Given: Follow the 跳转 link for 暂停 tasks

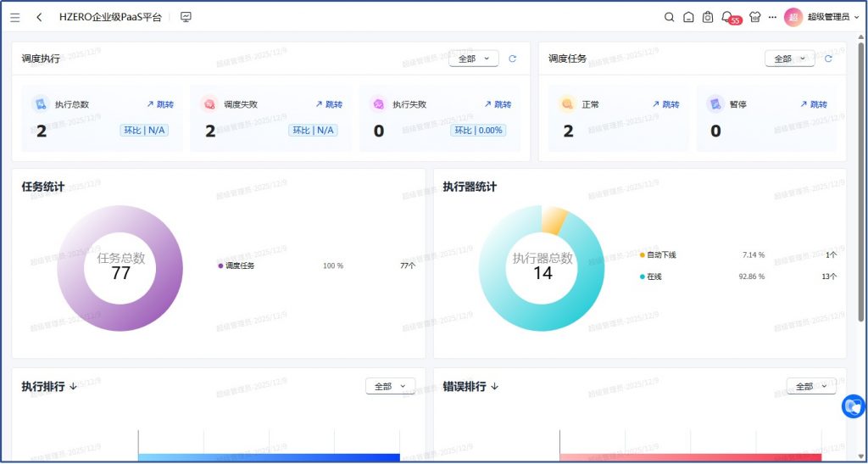Looking at the screenshot, I should (814, 104).
